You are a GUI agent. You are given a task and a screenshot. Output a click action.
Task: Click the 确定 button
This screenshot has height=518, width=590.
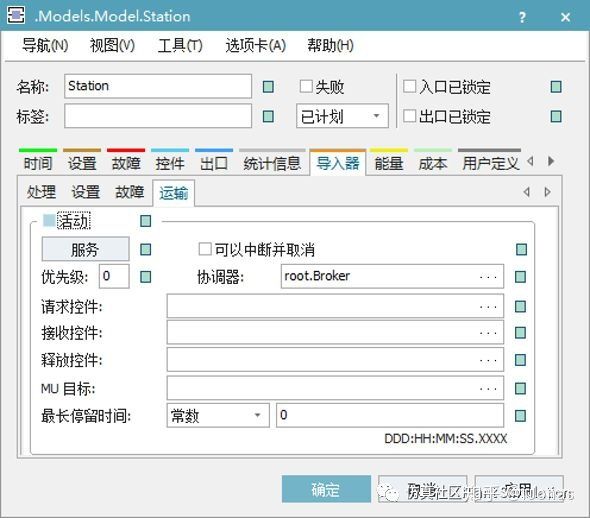[326, 489]
